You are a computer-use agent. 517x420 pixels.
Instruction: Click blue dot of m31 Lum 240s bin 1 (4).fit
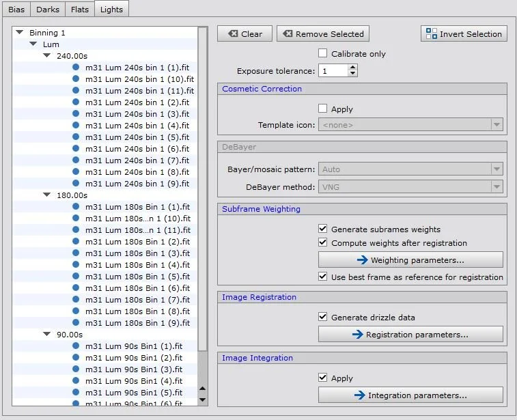tap(76, 125)
